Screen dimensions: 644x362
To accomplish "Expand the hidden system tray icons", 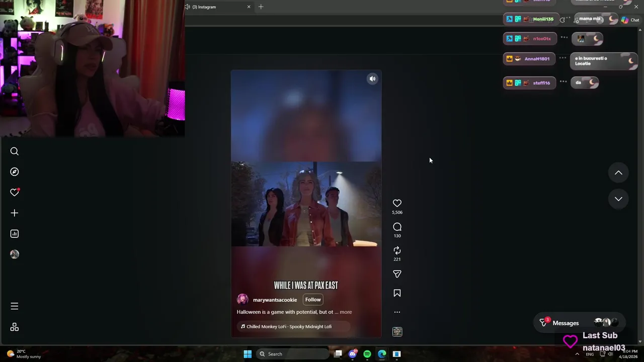I will (577, 354).
